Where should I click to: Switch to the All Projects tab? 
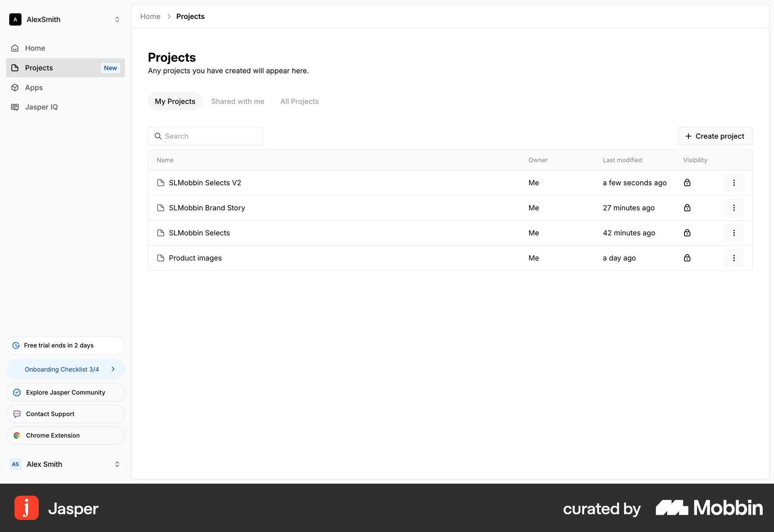[299, 101]
